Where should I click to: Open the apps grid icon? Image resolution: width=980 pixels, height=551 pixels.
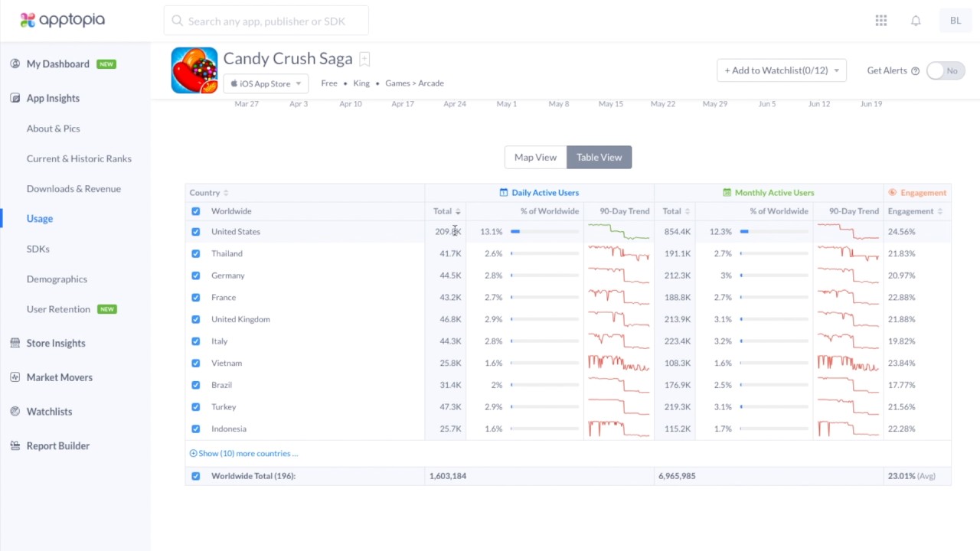(881, 21)
